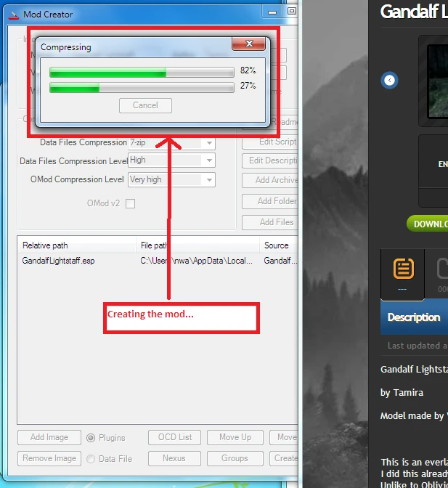Screen dimensions: 448x488
Task: Click the OCD List button
Action: pyautogui.click(x=175, y=437)
